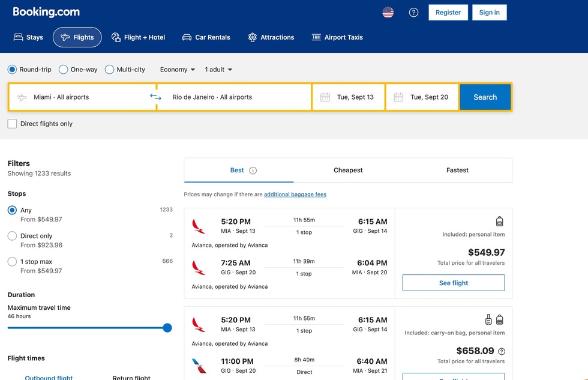This screenshot has width=588, height=380.
Task: Switch to the Cheapest tab
Action: (348, 170)
